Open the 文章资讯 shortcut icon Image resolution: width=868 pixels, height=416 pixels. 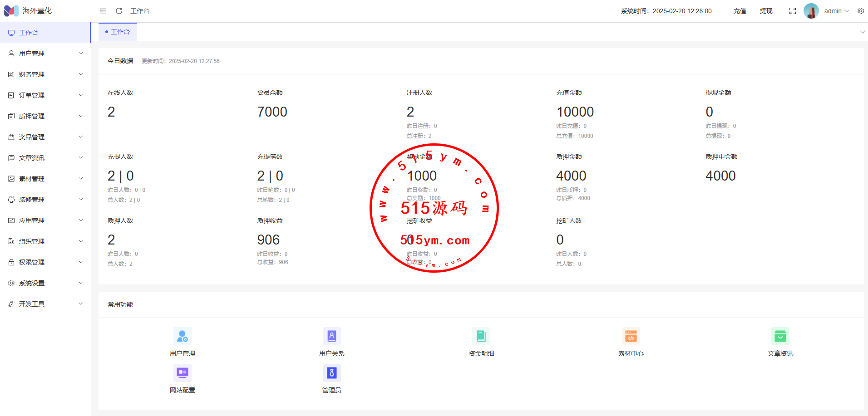click(780, 337)
